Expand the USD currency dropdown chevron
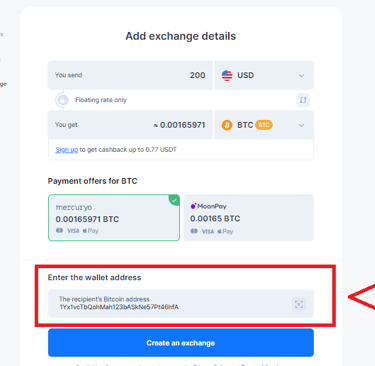This screenshot has height=366, width=375. [301, 76]
